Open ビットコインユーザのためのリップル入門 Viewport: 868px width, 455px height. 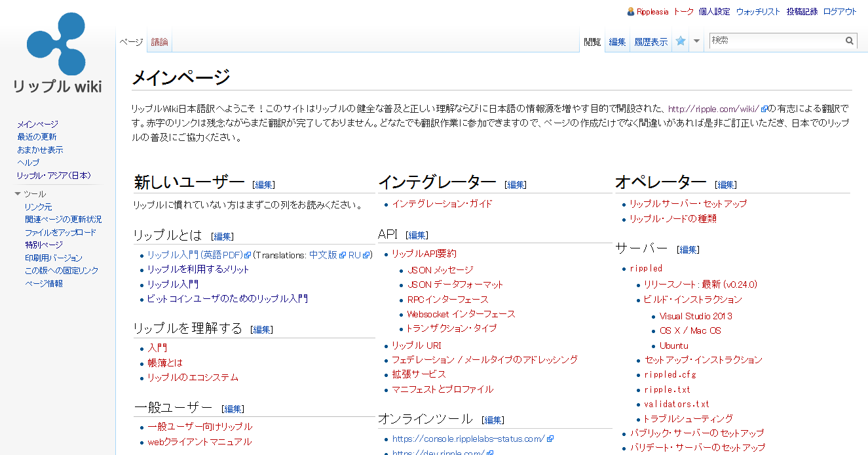(227, 299)
